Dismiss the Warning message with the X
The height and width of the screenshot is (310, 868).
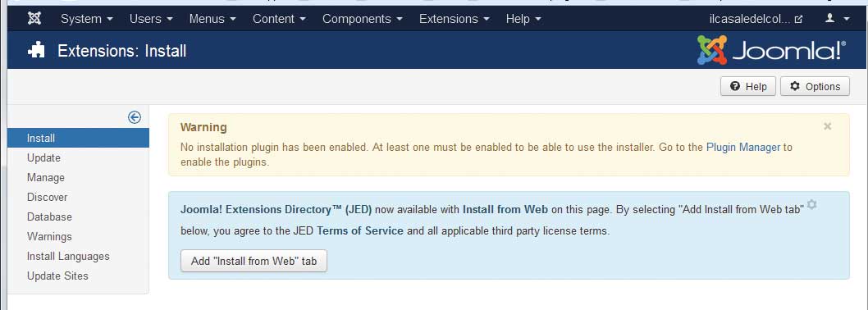pos(828,127)
